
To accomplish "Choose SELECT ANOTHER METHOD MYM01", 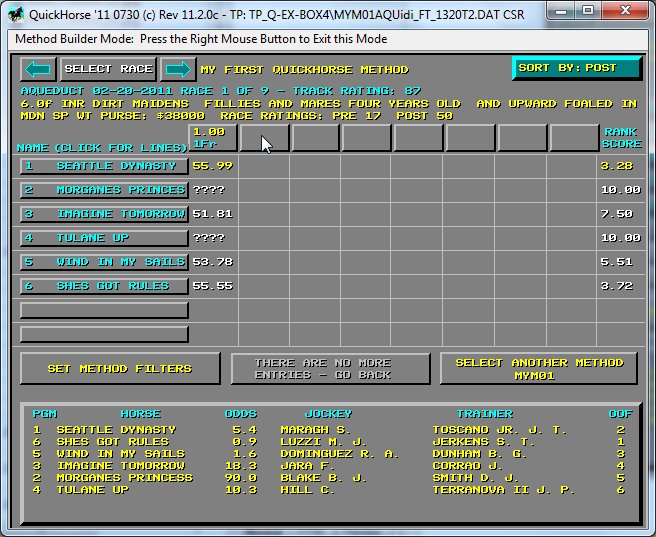I will [x=538, y=369].
